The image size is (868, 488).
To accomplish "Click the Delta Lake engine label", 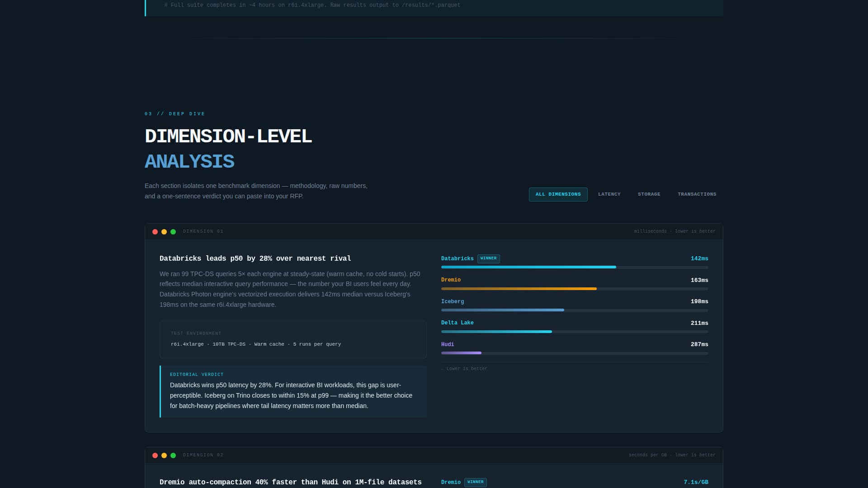I will coord(457,323).
